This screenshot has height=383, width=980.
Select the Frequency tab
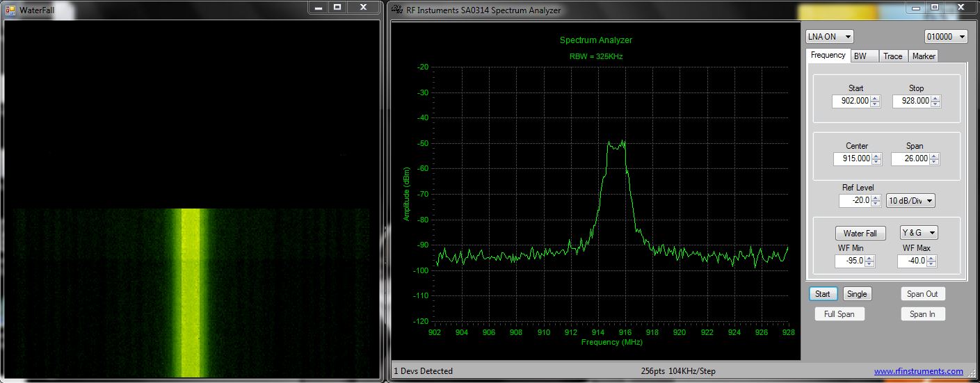pyautogui.click(x=828, y=56)
